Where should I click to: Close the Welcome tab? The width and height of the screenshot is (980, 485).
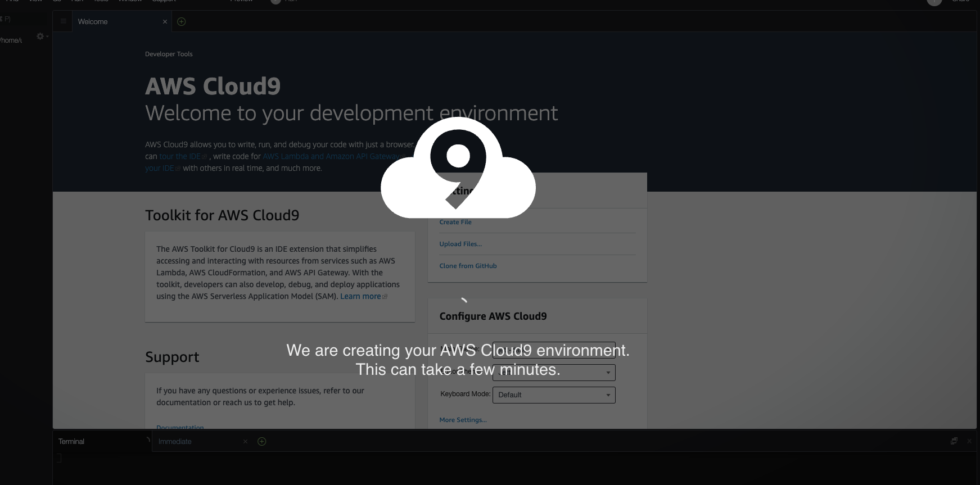(x=165, y=22)
